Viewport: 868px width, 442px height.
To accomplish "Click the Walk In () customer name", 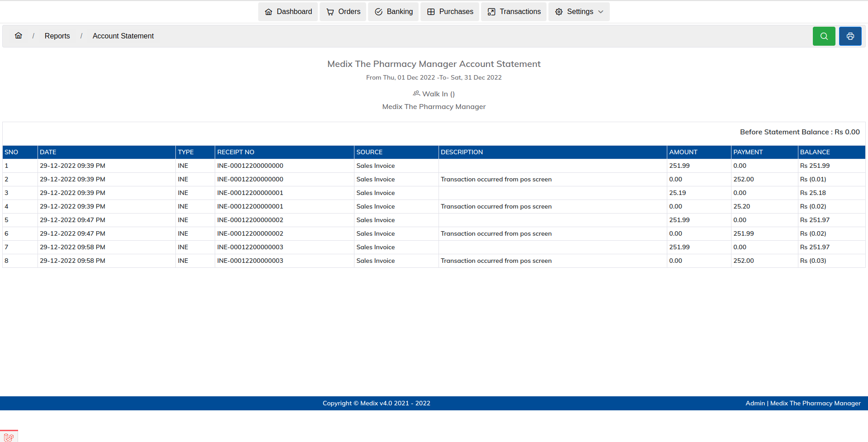I will pos(438,94).
